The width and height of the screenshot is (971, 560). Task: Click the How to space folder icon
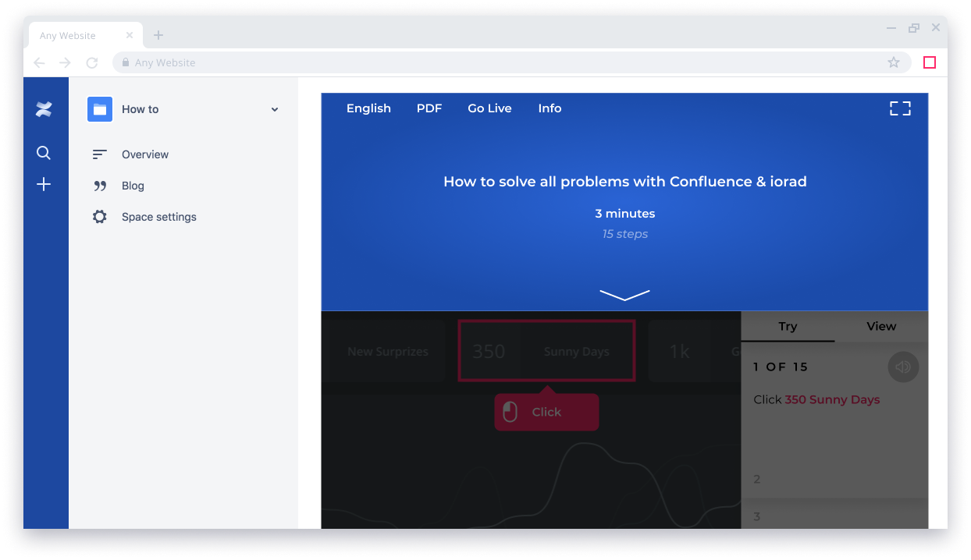[100, 109]
